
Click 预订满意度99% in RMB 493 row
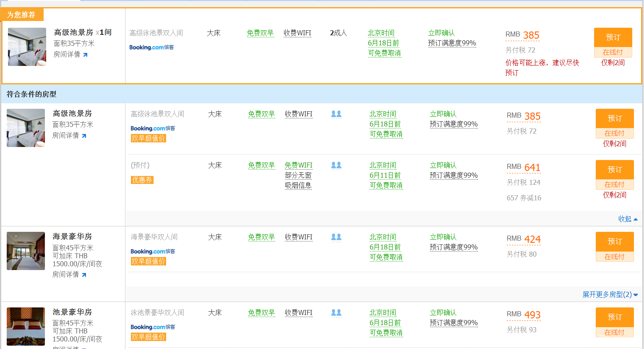pos(454,323)
